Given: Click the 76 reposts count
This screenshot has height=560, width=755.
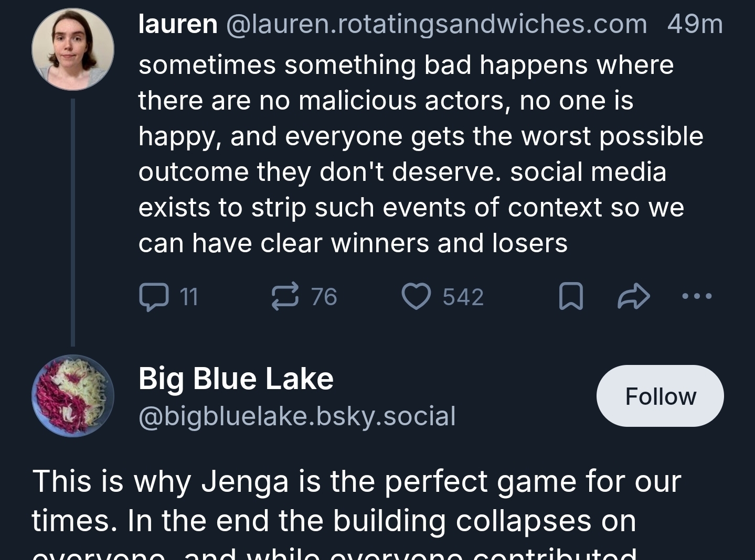Looking at the screenshot, I should (324, 297).
